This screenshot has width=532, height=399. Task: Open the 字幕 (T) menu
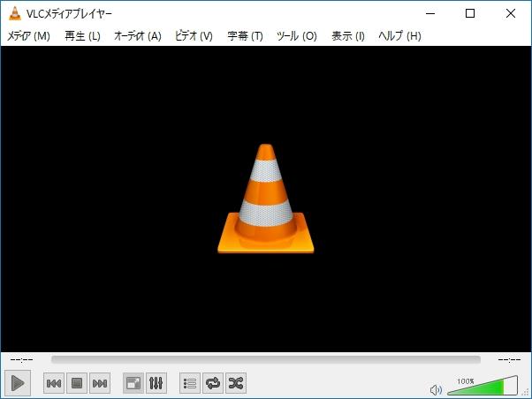pyautogui.click(x=245, y=35)
